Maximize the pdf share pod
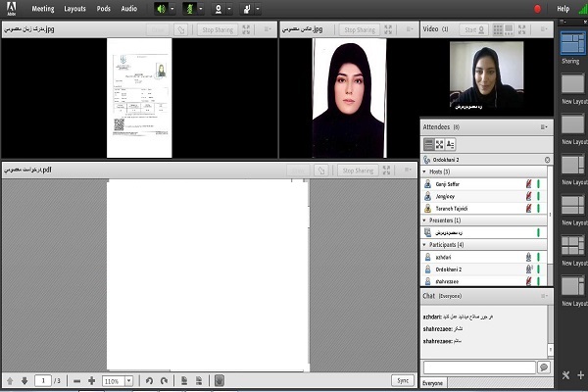 (x=386, y=171)
